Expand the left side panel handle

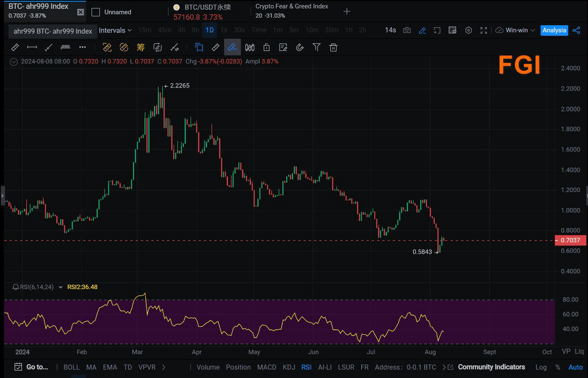(2, 195)
